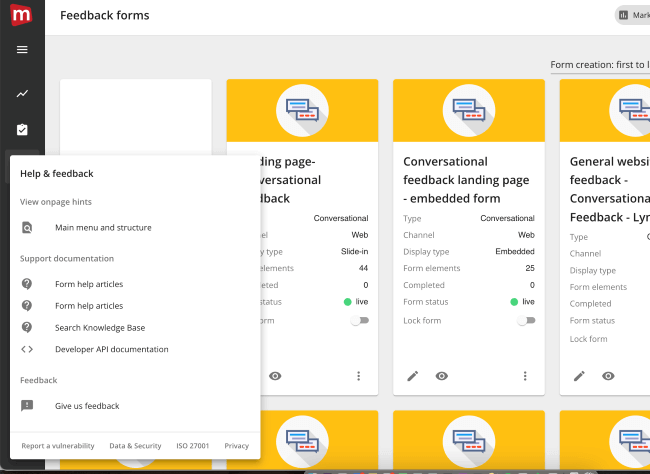Click Data & Security link
This screenshot has width=650, height=474.
135,446
